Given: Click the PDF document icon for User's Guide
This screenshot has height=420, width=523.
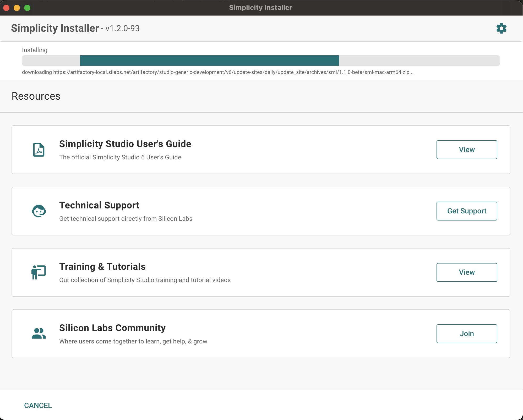Looking at the screenshot, I should [x=39, y=150].
